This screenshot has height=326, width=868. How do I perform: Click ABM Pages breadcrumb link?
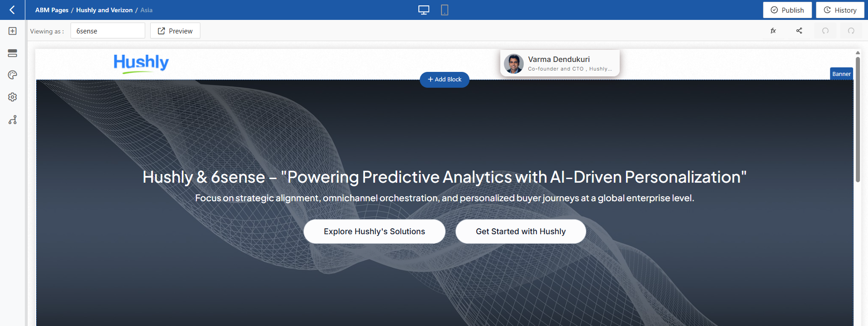click(52, 10)
